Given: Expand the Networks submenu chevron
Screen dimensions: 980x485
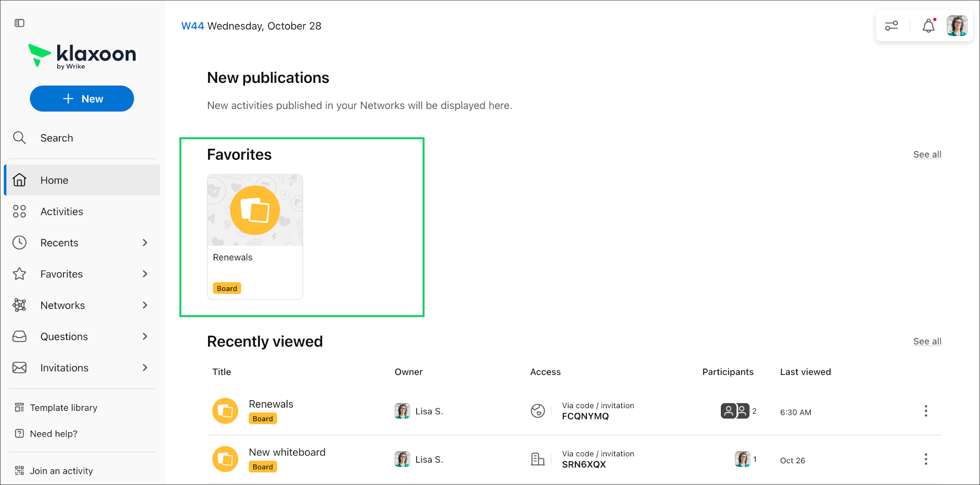Looking at the screenshot, I should click(x=145, y=305).
